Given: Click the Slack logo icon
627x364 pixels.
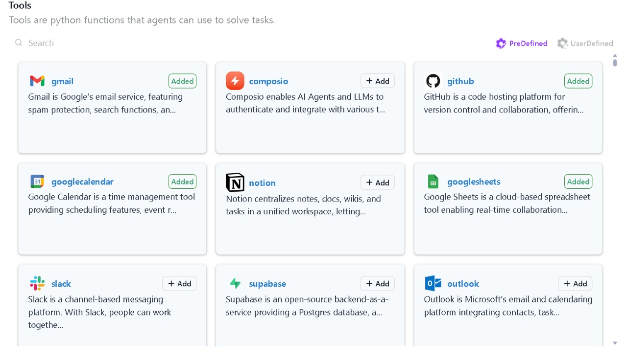Looking at the screenshot, I should pyautogui.click(x=37, y=283).
